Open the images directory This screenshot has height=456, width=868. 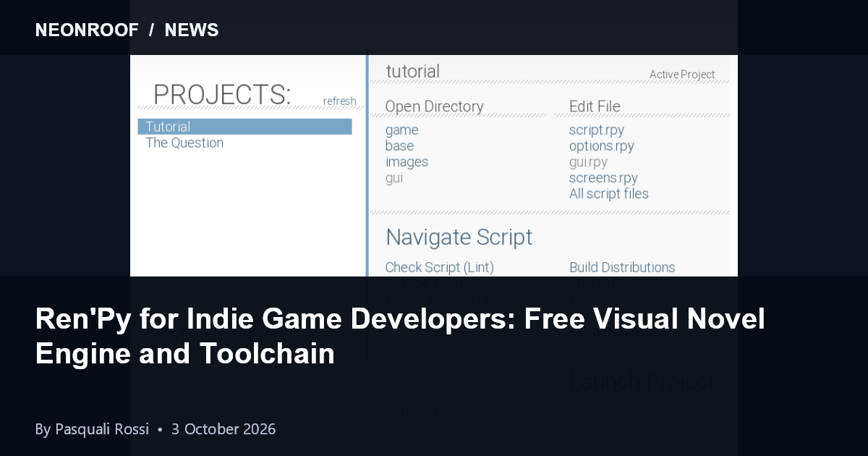tap(407, 162)
